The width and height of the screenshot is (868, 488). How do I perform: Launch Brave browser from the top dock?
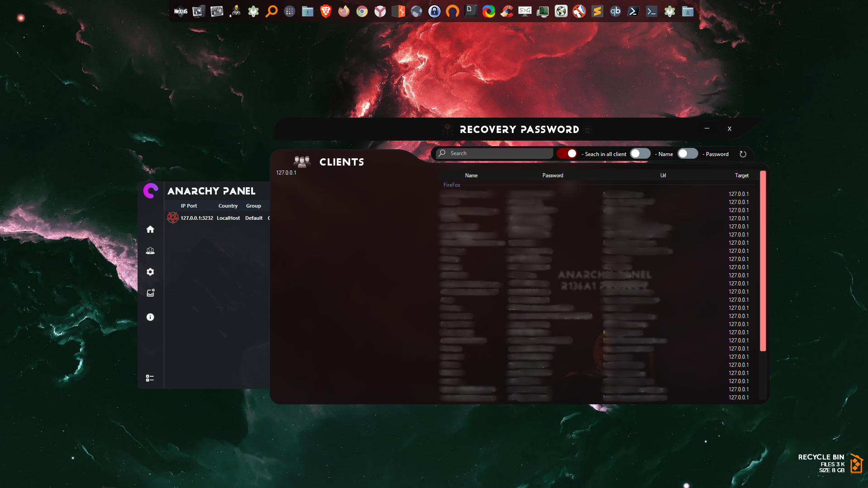(x=325, y=11)
